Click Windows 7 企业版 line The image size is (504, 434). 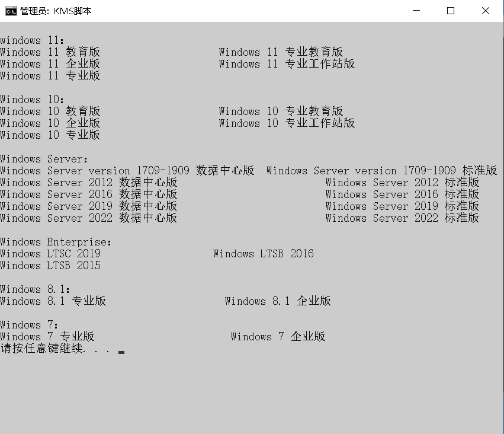277,336
